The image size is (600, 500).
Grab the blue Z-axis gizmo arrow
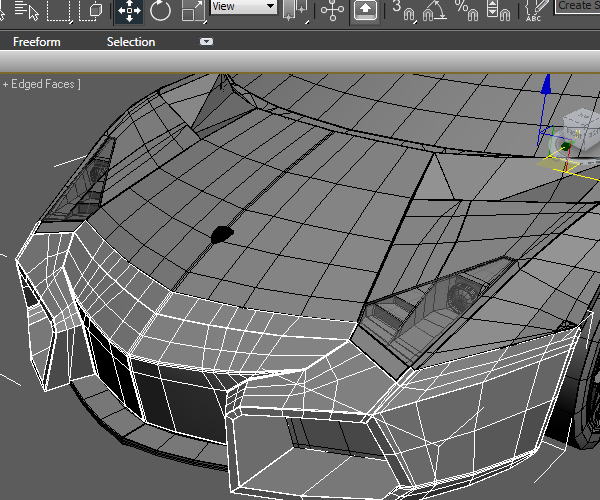[546, 85]
